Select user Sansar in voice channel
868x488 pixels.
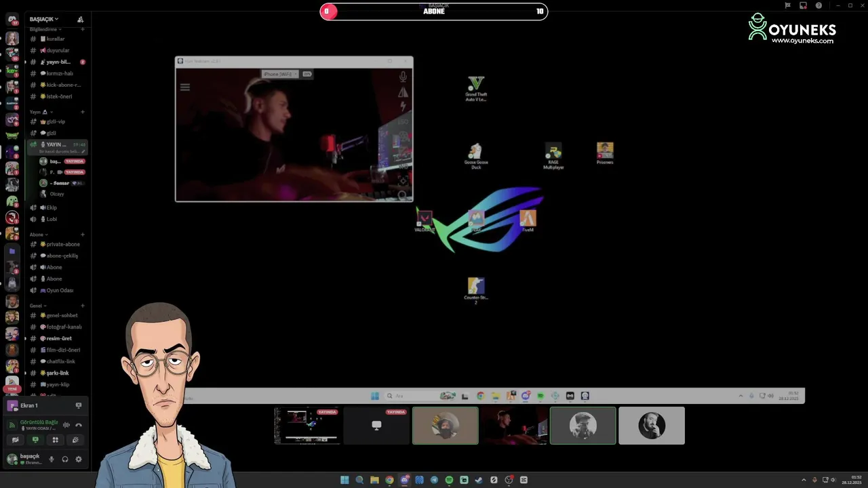click(x=61, y=183)
